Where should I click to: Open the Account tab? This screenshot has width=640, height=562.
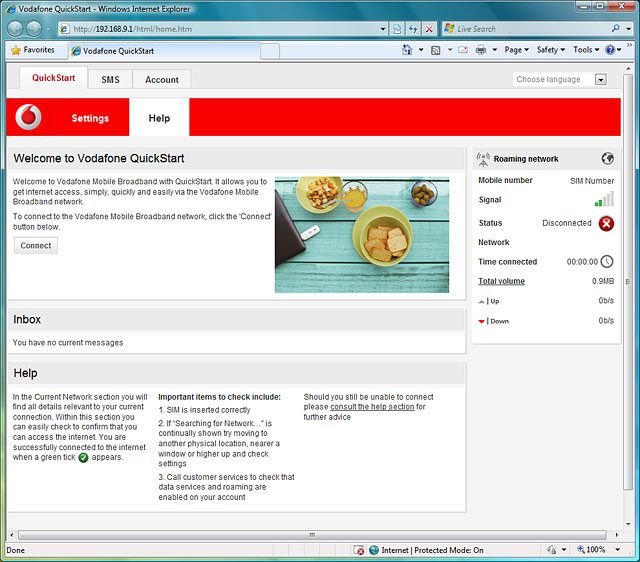click(162, 80)
